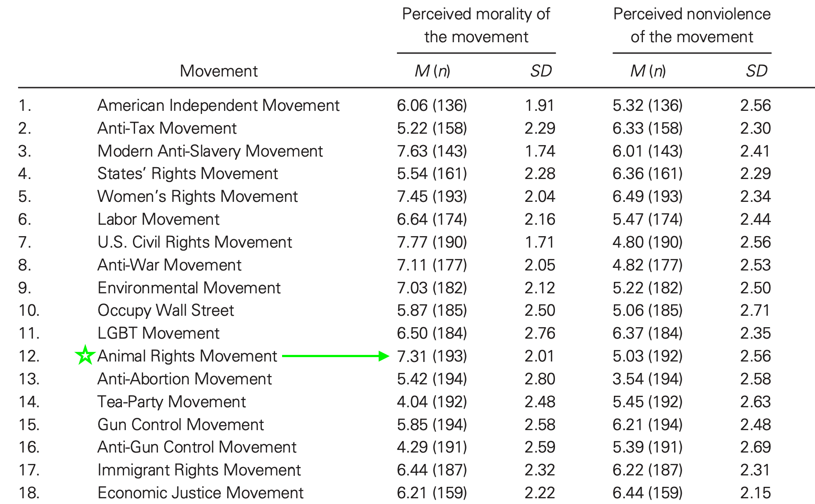Select the Modern Anti-Slavery Movement label
This screenshot has width=815, height=504.
(x=210, y=151)
